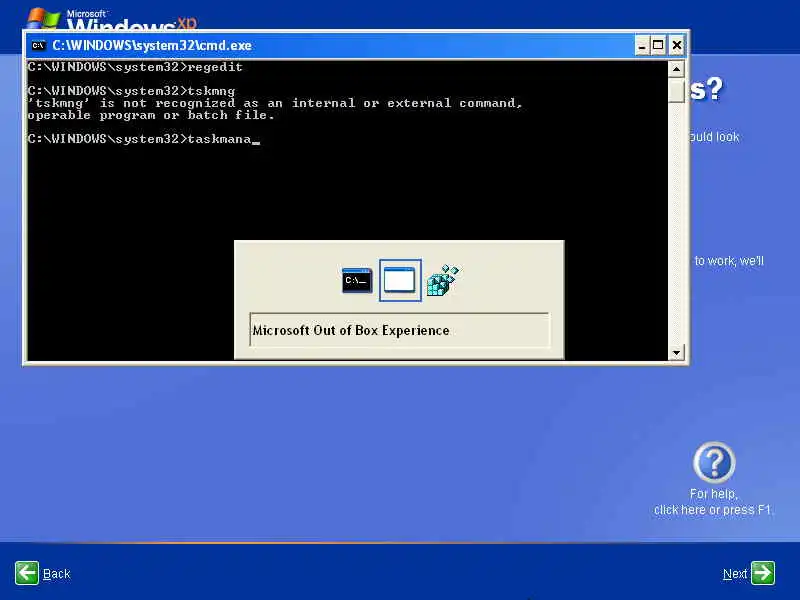The height and width of the screenshot is (600, 800).
Task: Click the 'taskmana' prompt line
Action: (x=144, y=139)
